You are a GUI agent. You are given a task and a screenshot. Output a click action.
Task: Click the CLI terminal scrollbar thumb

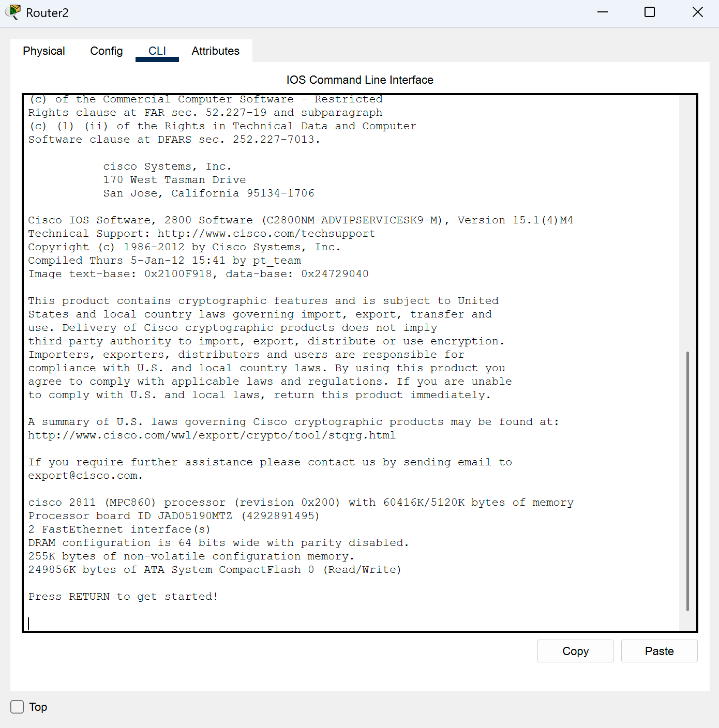coord(687,481)
